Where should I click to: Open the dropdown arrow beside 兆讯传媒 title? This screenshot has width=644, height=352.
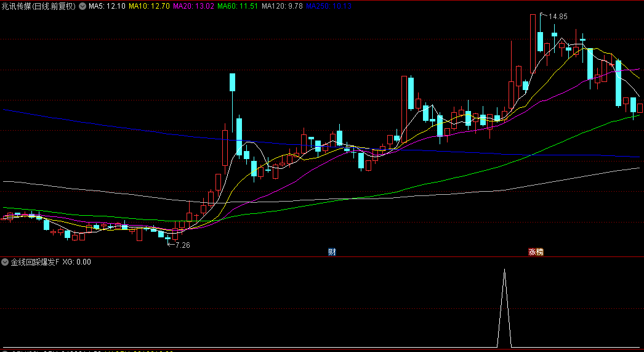point(82,6)
